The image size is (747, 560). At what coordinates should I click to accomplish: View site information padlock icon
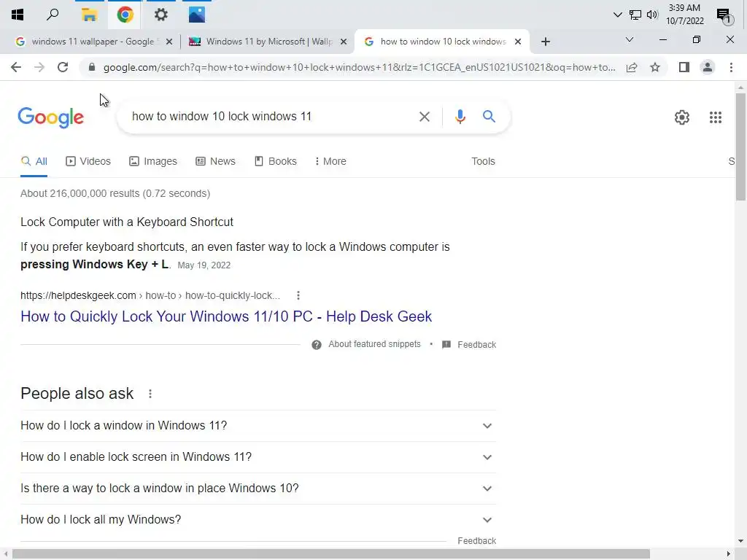(x=92, y=67)
